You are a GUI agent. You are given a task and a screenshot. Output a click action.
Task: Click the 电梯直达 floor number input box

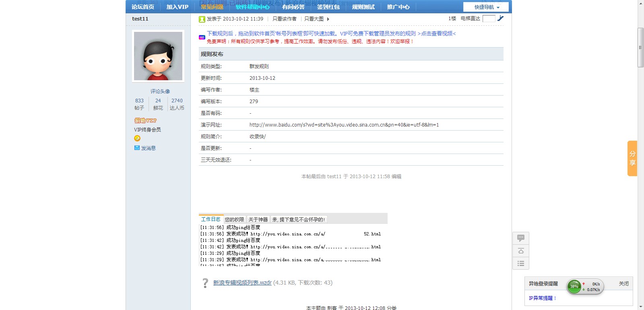click(489, 19)
